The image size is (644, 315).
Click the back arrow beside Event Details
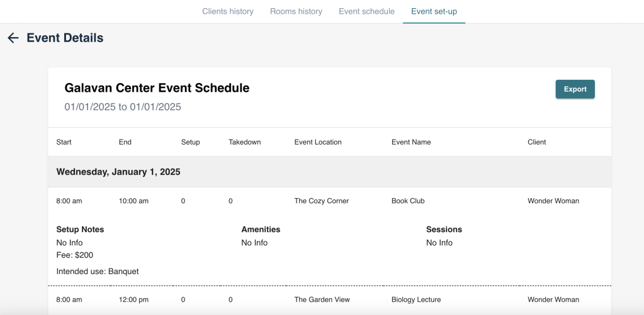coord(13,38)
